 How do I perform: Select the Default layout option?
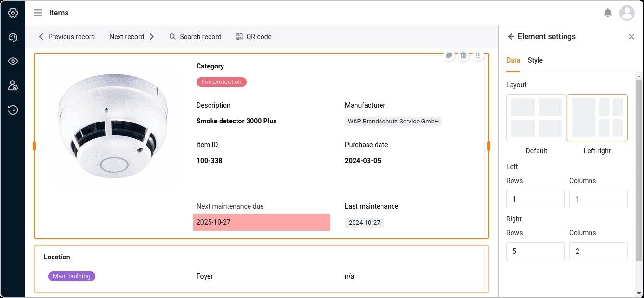[536, 118]
